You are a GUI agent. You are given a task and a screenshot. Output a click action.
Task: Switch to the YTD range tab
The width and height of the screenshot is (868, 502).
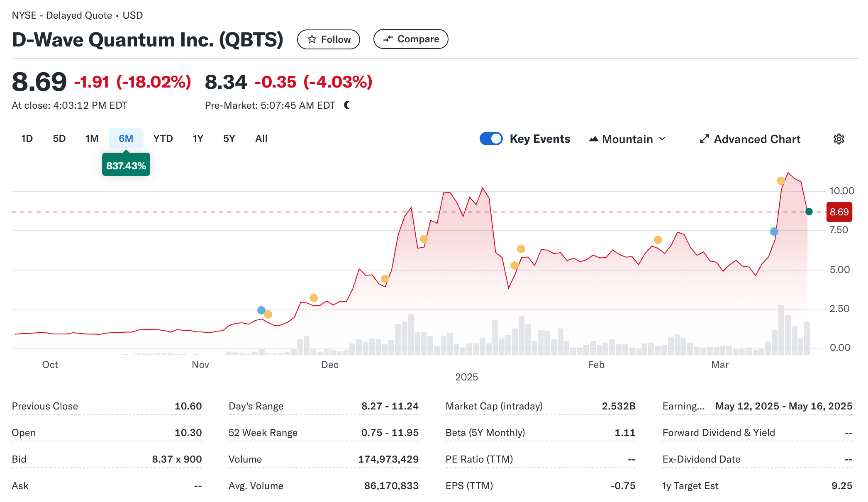(163, 139)
